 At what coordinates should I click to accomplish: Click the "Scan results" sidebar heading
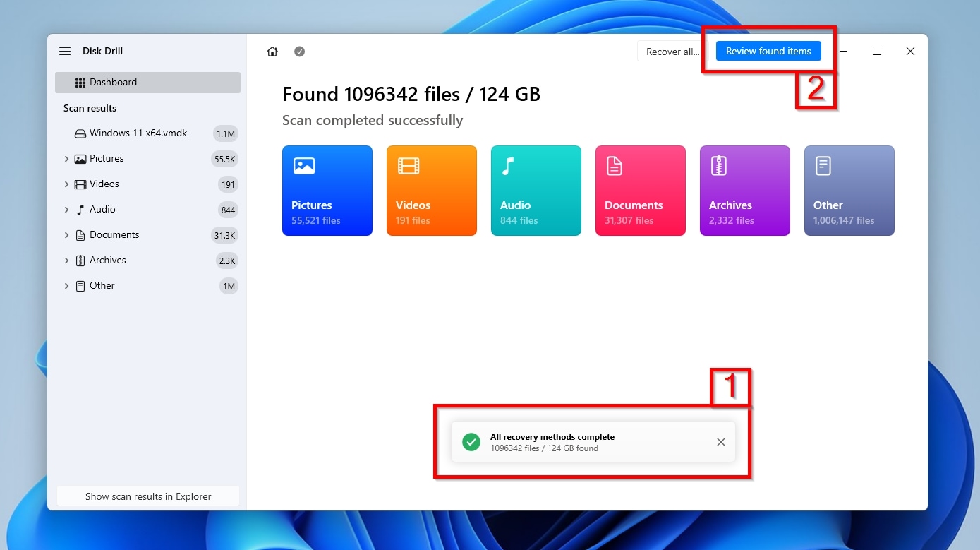click(90, 108)
